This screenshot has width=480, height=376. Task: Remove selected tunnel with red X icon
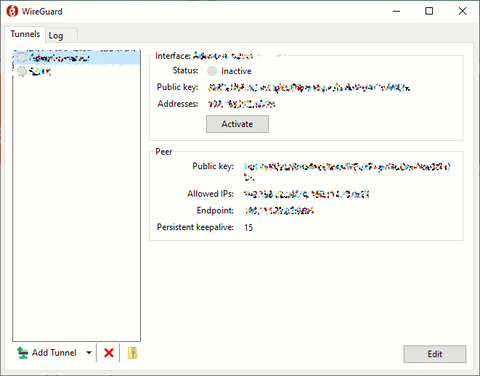click(x=109, y=353)
